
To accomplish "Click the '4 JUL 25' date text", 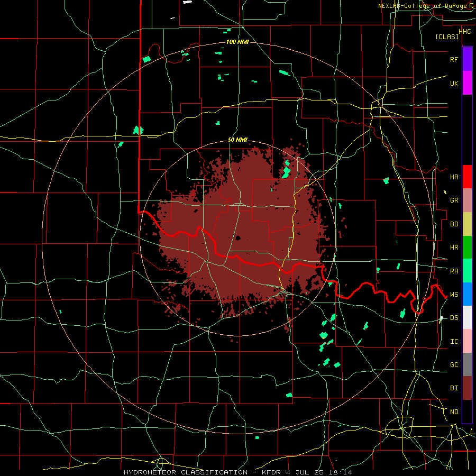I will point(306,472).
